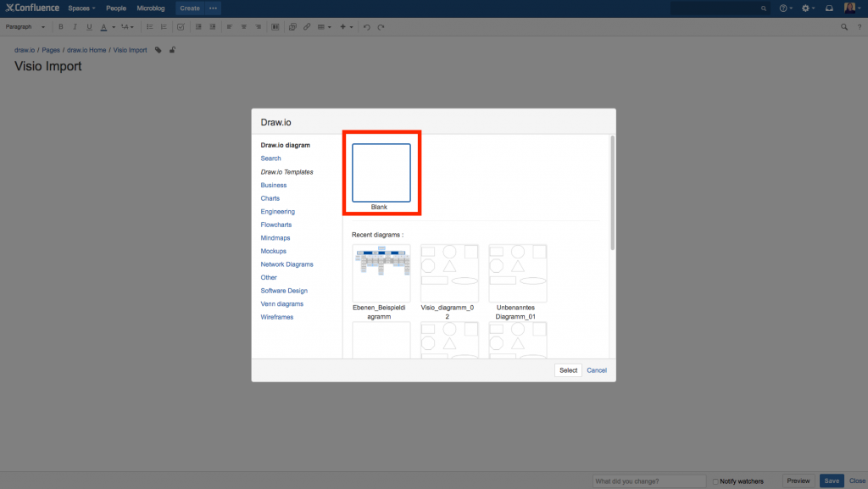Open the Paragraph style dropdown

point(25,26)
